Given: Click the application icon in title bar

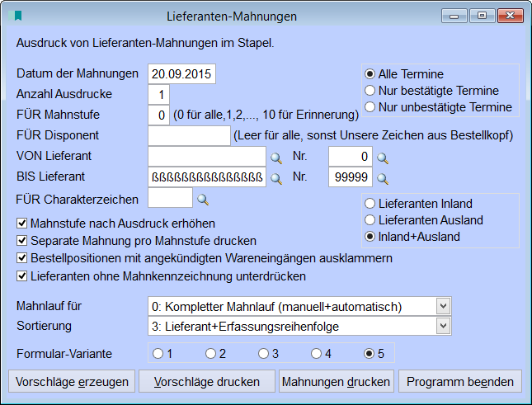Looking at the screenshot, I should pos(17,16).
